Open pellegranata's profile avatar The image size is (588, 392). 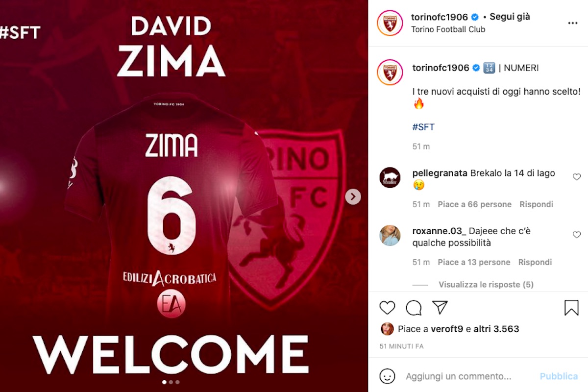coord(390,177)
